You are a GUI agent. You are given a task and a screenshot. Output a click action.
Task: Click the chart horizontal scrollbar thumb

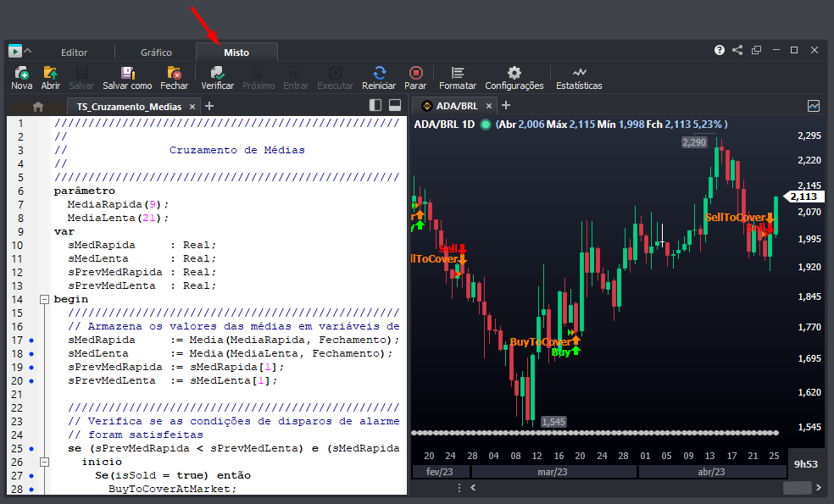tap(797, 488)
